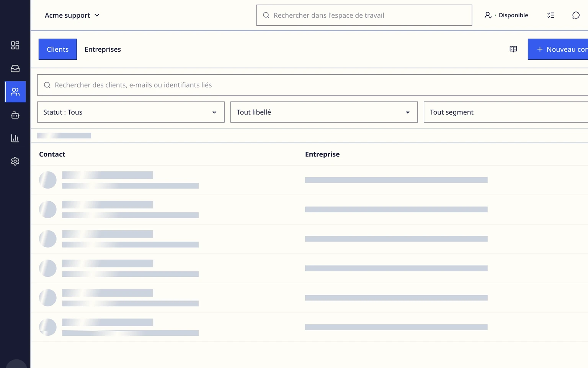Open the chat bubble icon in header

click(576, 15)
